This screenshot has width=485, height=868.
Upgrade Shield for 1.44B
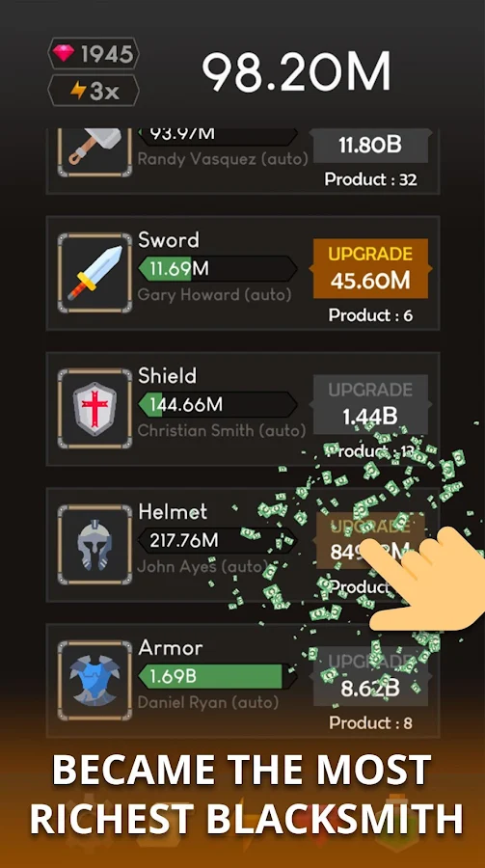coord(370,405)
